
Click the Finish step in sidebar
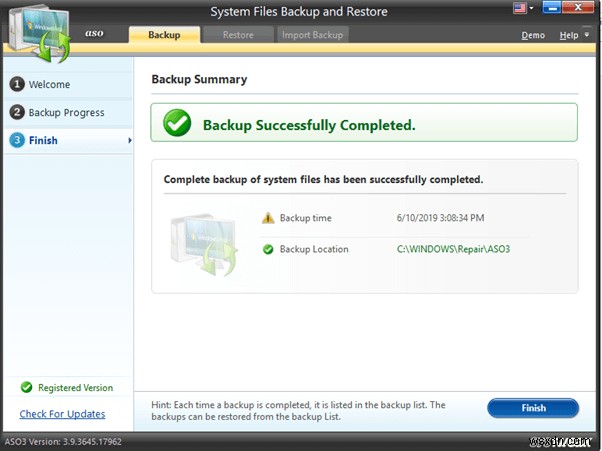[x=43, y=141]
